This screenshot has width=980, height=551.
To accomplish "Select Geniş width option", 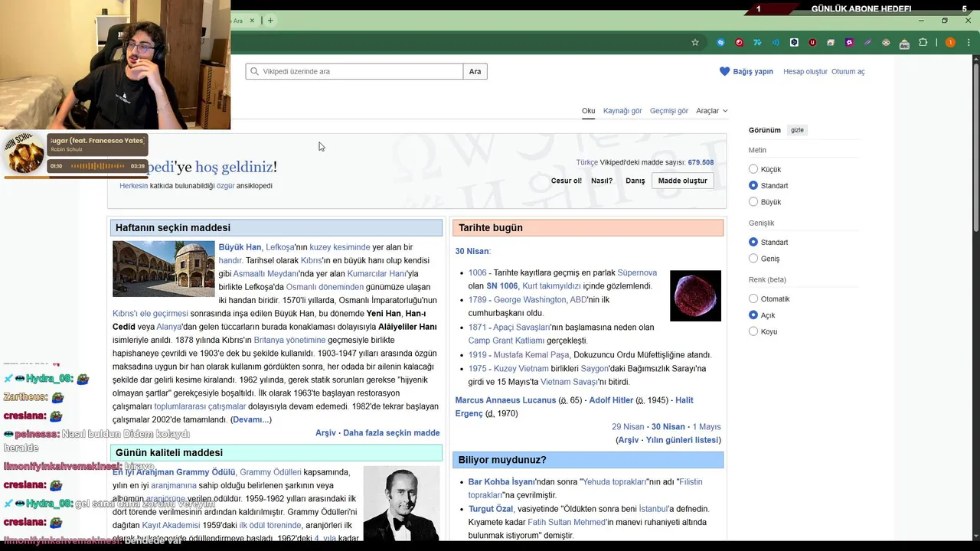I will (753, 259).
